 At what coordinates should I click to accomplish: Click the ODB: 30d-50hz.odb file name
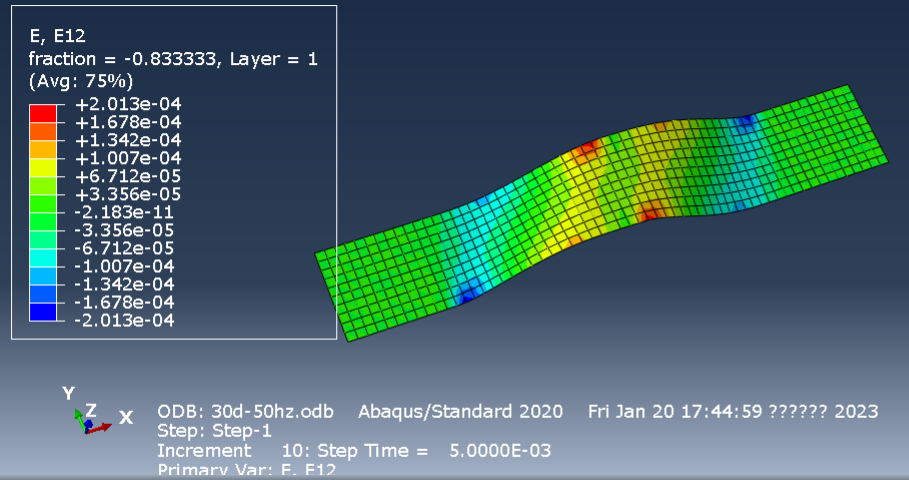click(x=245, y=412)
